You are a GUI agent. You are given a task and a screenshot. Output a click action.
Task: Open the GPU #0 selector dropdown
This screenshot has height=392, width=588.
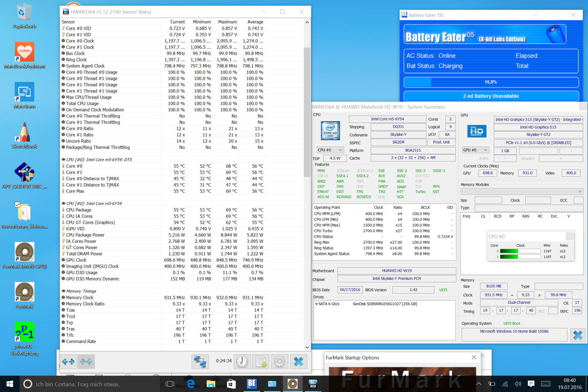(x=475, y=150)
